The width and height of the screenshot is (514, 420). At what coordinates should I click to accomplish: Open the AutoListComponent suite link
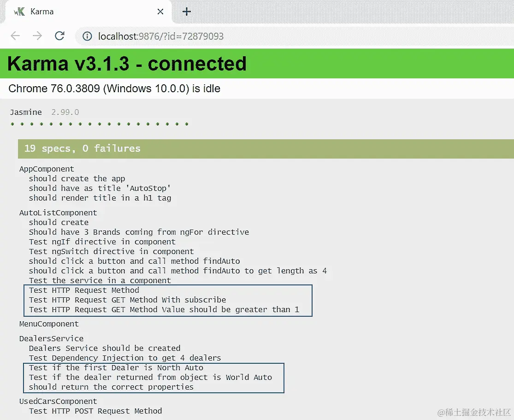pyautogui.click(x=58, y=213)
